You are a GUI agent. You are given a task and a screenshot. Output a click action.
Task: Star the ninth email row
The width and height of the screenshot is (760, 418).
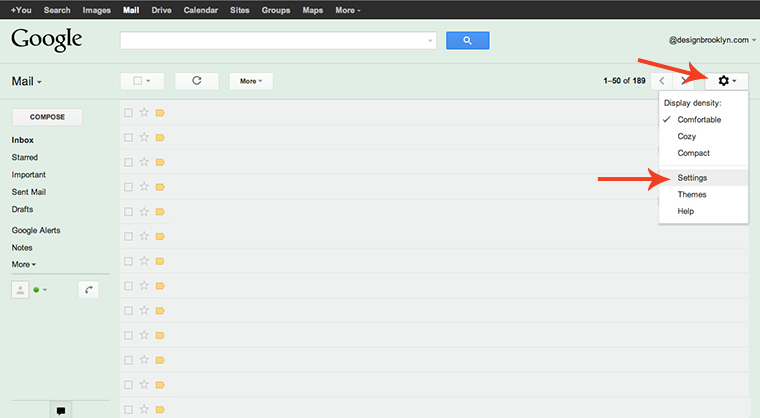click(144, 310)
